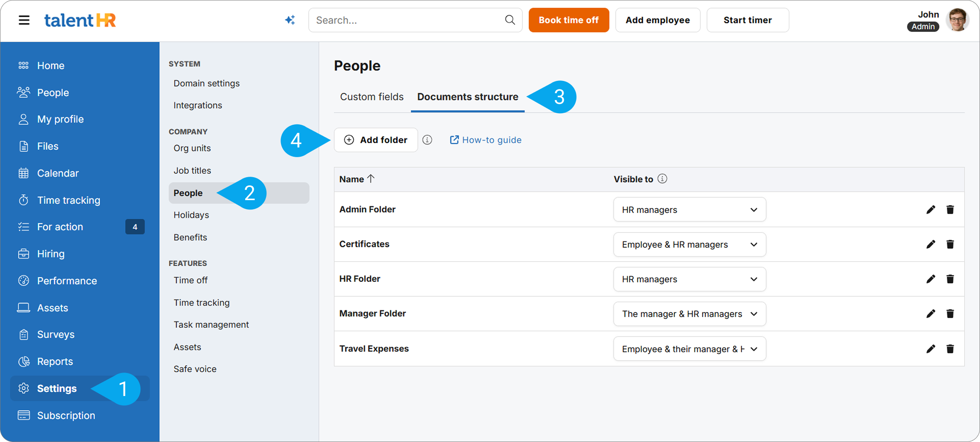Click the hamburger menu icon

click(24, 20)
